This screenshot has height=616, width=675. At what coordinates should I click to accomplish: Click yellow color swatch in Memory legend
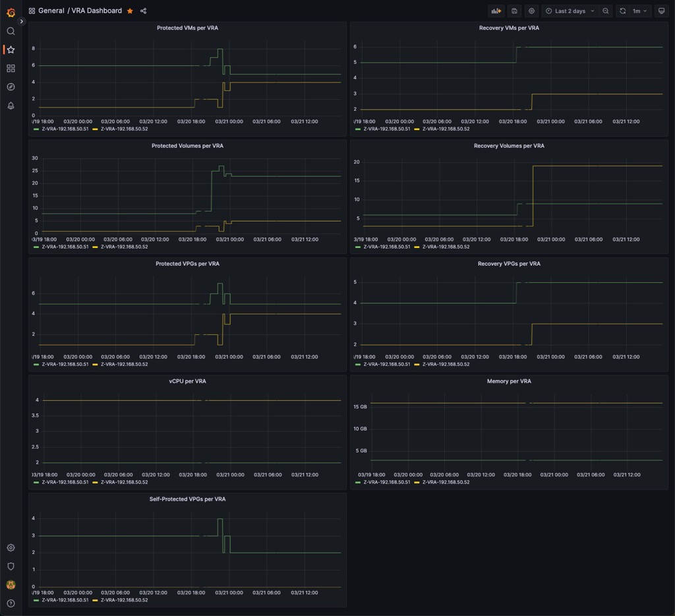(x=417, y=483)
